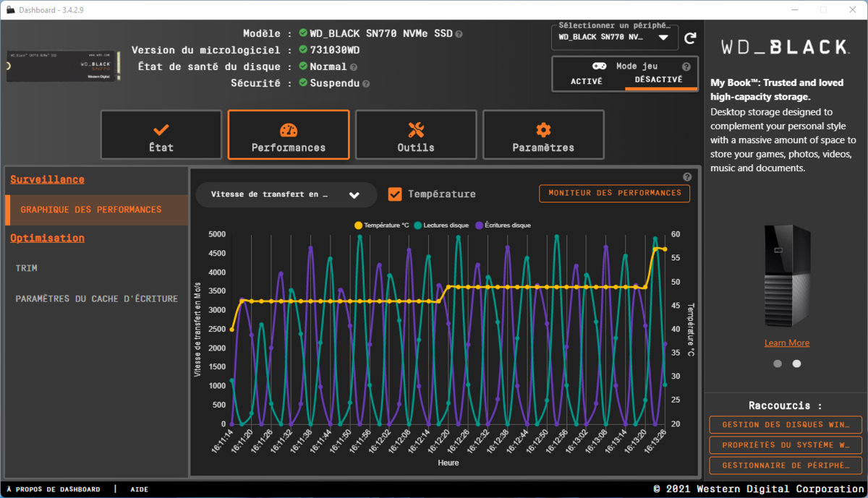This screenshot has width=868, height=498.
Task: Open PARAMÈTRES DU CACHE D'ÉCRITURE
Action: pyautogui.click(x=97, y=299)
